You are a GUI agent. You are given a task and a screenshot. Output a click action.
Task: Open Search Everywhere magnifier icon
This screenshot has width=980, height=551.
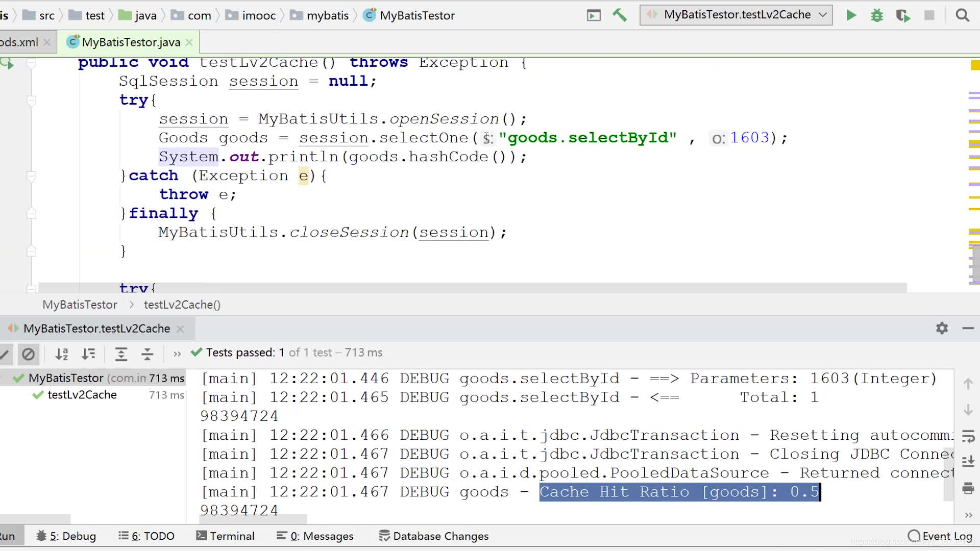point(962,15)
